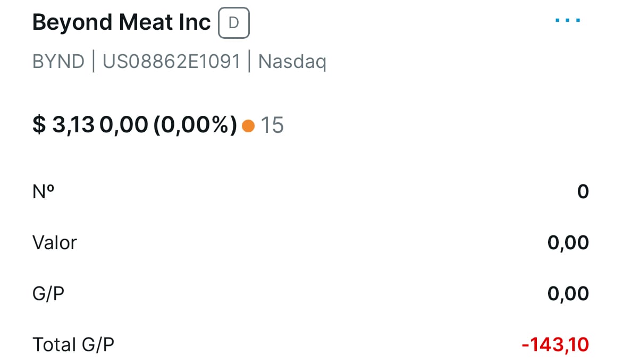This screenshot has width=622, height=364.
Task: Tap the Beyond Meat Inc title
Action: tap(121, 23)
